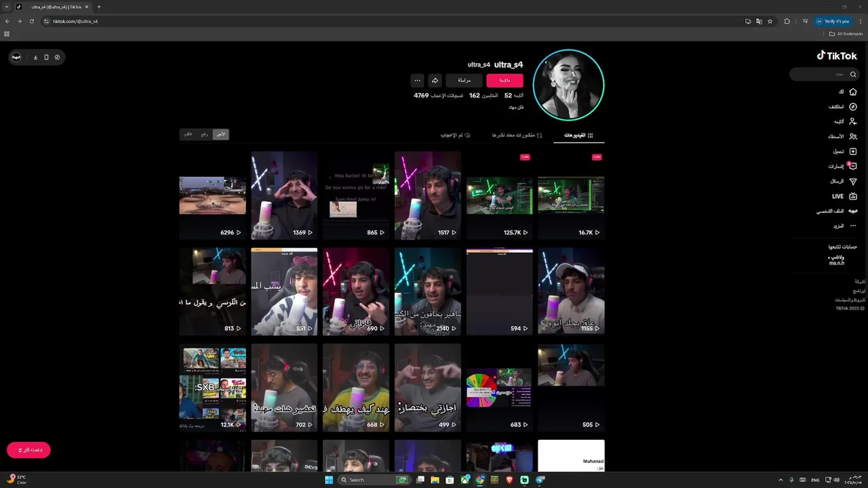Open the 162 followers count
The width and height of the screenshot is (868, 488).
coord(484,96)
